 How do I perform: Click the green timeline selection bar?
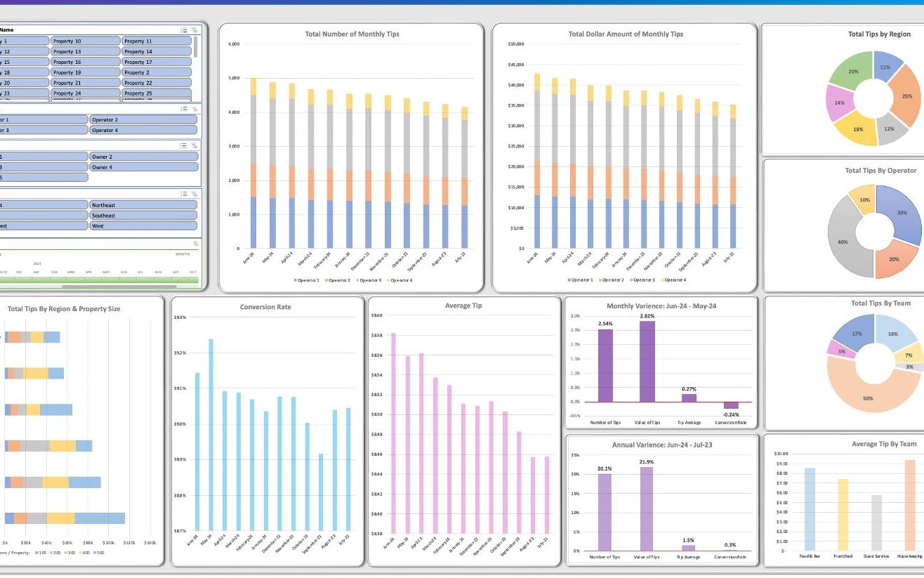(x=100, y=280)
